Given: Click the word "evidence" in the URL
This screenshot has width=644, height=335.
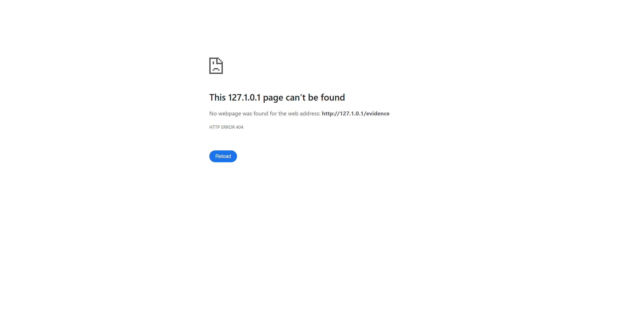Looking at the screenshot, I should click(x=378, y=114).
